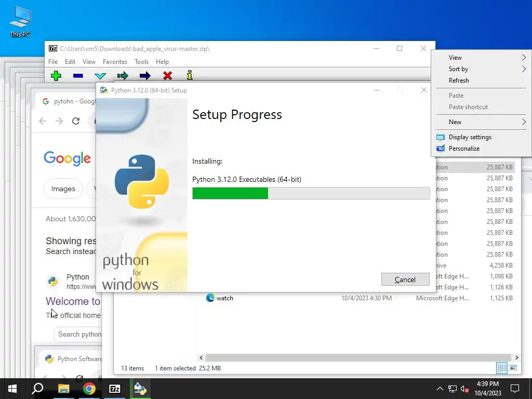
Task: Click the pytohn - Google tab
Action: 69,101
